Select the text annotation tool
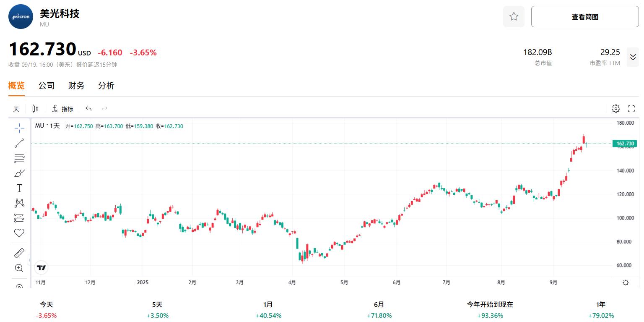 pyautogui.click(x=19, y=188)
